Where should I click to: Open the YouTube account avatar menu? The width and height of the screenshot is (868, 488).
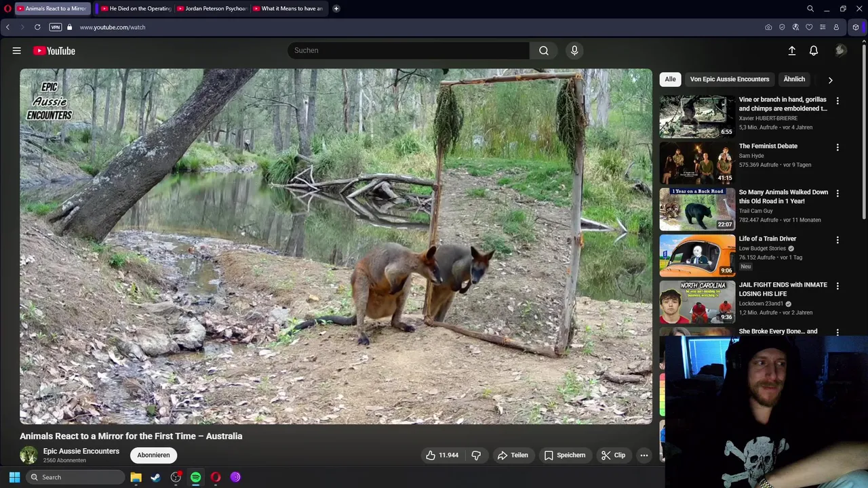point(841,50)
